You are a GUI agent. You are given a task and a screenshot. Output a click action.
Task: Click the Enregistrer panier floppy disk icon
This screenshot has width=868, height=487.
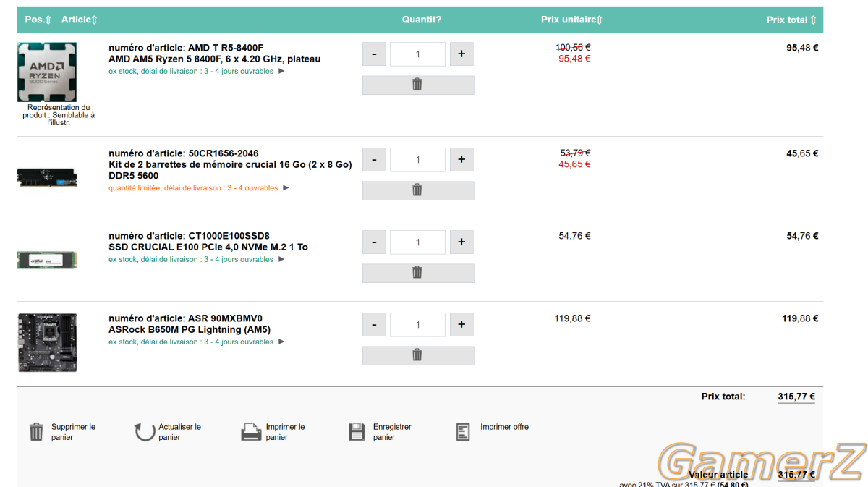(x=357, y=432)
